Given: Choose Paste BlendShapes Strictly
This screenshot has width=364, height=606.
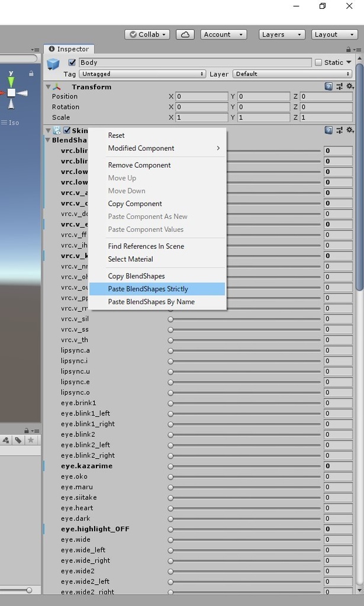Looking at the screenshot, I should pos(157,289).
